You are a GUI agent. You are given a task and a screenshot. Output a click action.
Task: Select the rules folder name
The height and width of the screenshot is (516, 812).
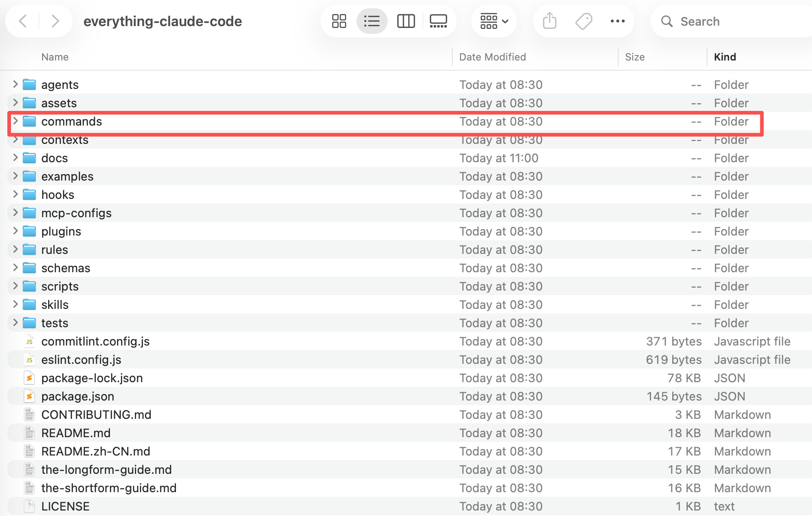tap(55, 250)
